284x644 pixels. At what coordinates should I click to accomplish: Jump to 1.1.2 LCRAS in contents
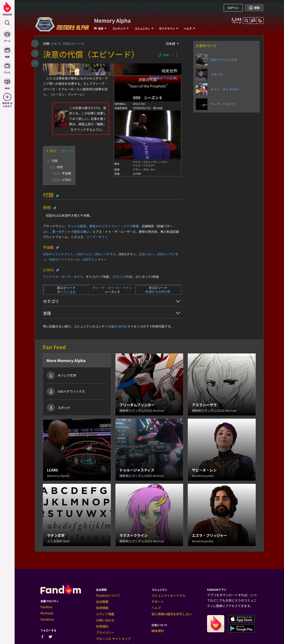[x=62, y=180]
